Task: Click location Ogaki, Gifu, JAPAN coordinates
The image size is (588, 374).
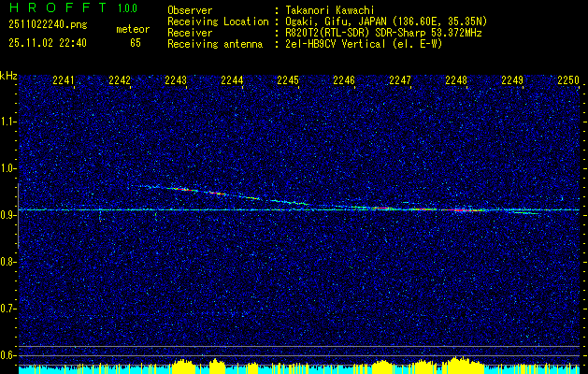Action: [386, 22]
